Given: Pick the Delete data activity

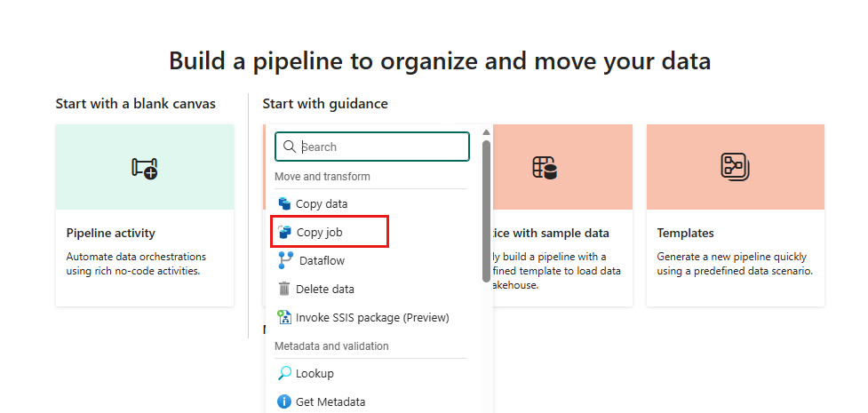Looking at the screenshot, I should pos(324,289).
